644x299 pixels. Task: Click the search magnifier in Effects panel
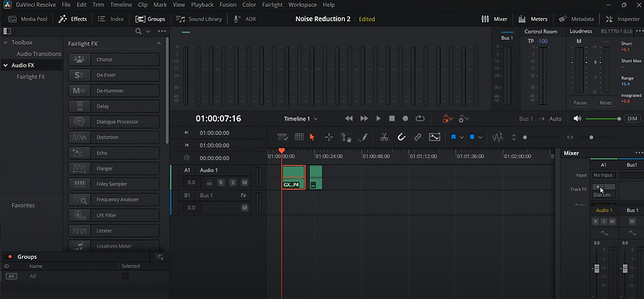pyautogui.click(x=139, y=31)
